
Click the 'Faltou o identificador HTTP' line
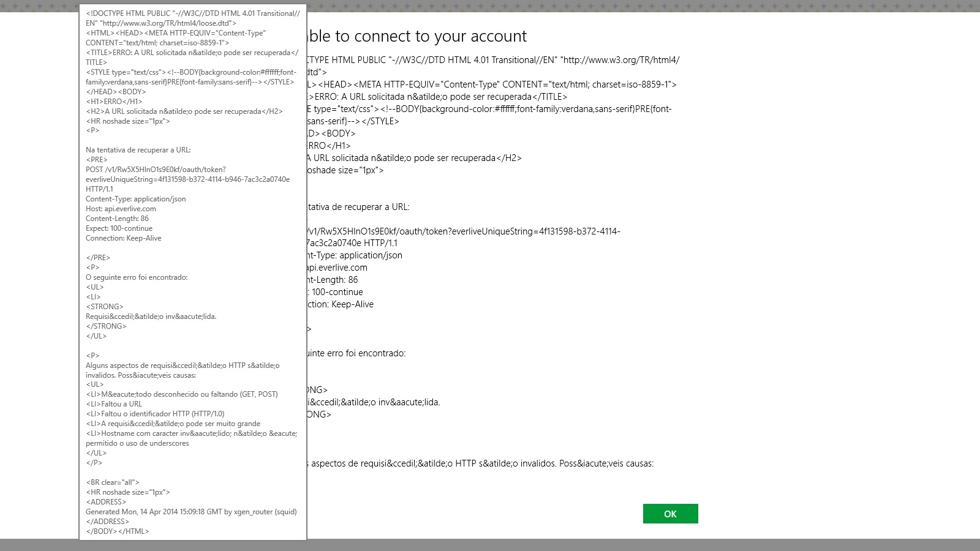point(156,414)
